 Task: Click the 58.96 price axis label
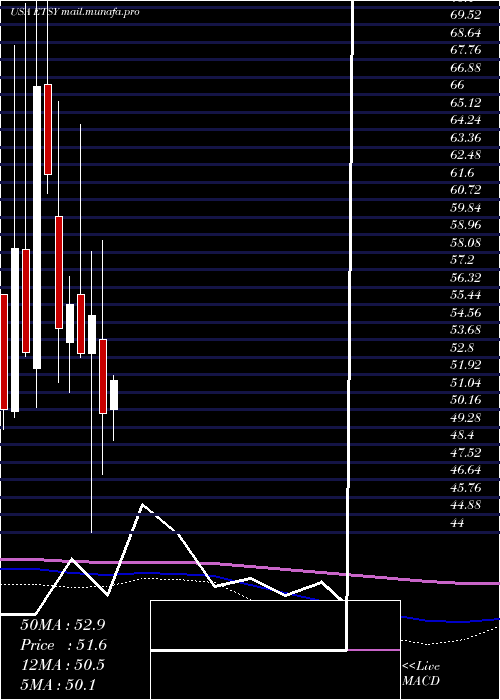coord(466,225)
